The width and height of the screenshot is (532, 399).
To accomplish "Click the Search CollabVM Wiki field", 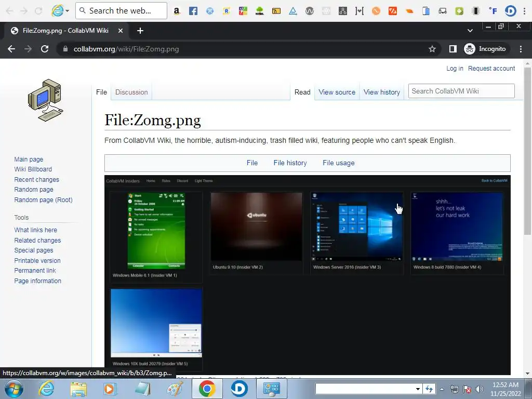I will click(x=461, y=91).
